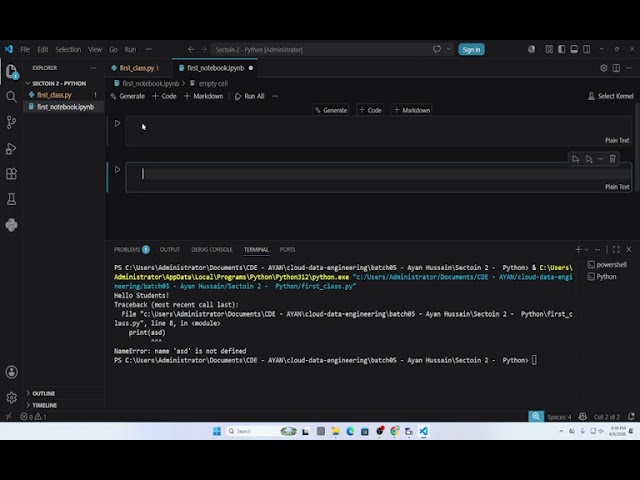This screenshot has height=480, width=640.
Task: Switch to the PROBLEMS panel tab
Action: click(131, 249)
